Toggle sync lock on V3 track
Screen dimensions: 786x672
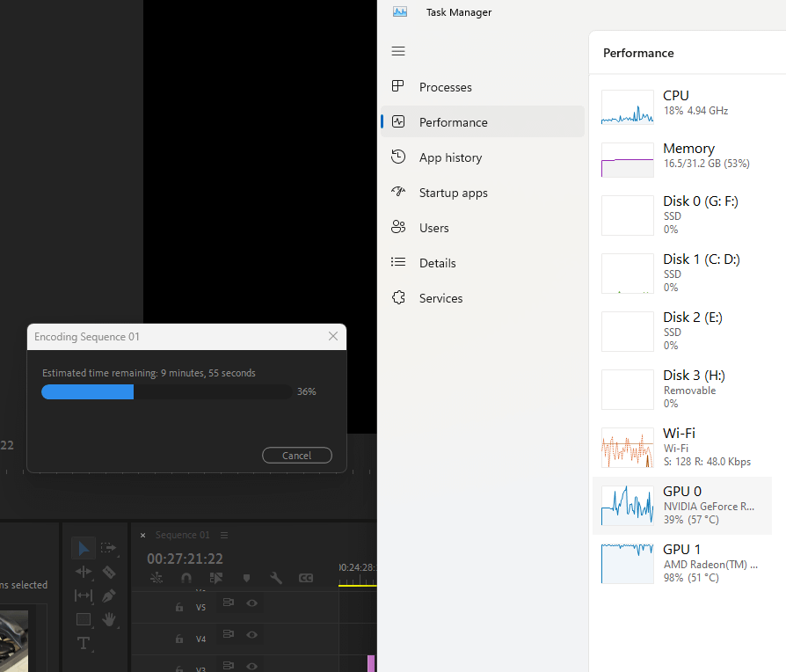[228, 666]
